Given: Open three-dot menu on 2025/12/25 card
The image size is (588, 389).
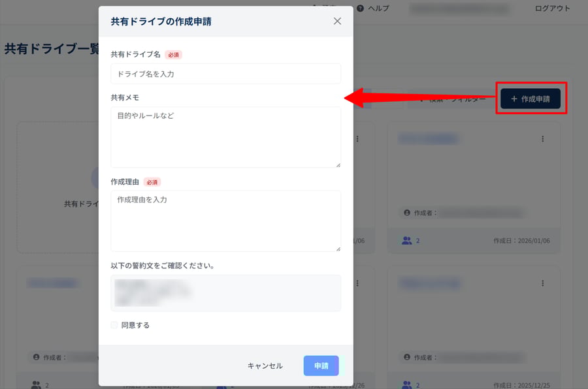Looking at the screenshot, I should click(542, 283).
